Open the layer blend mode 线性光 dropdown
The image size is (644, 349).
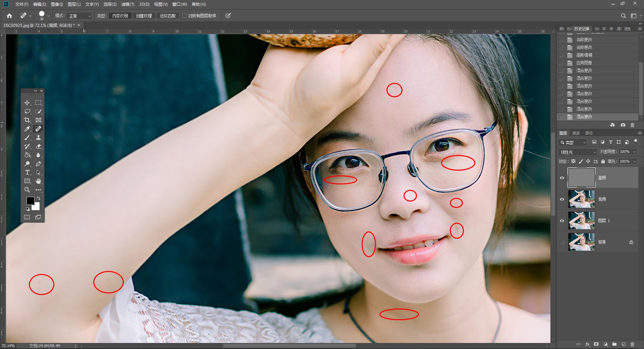577,152
